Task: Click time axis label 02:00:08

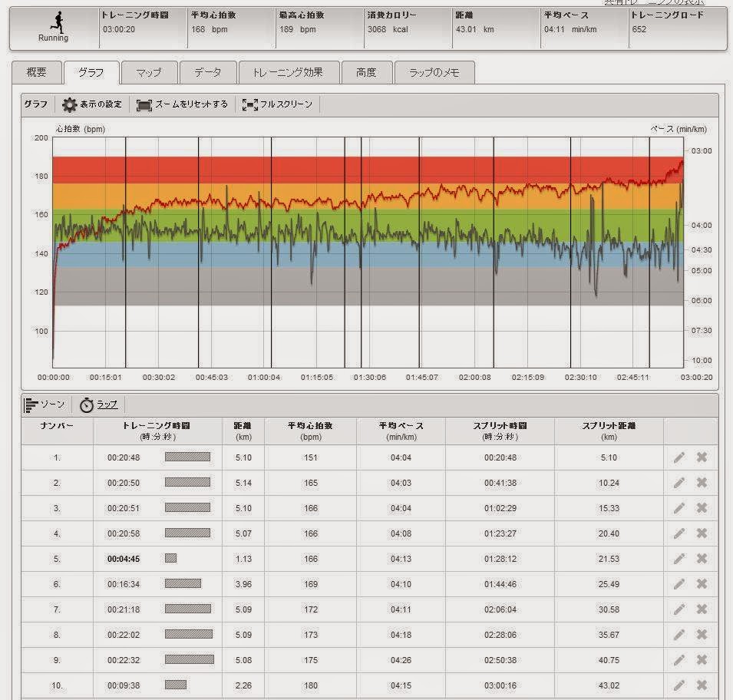Action: [475, 378]
